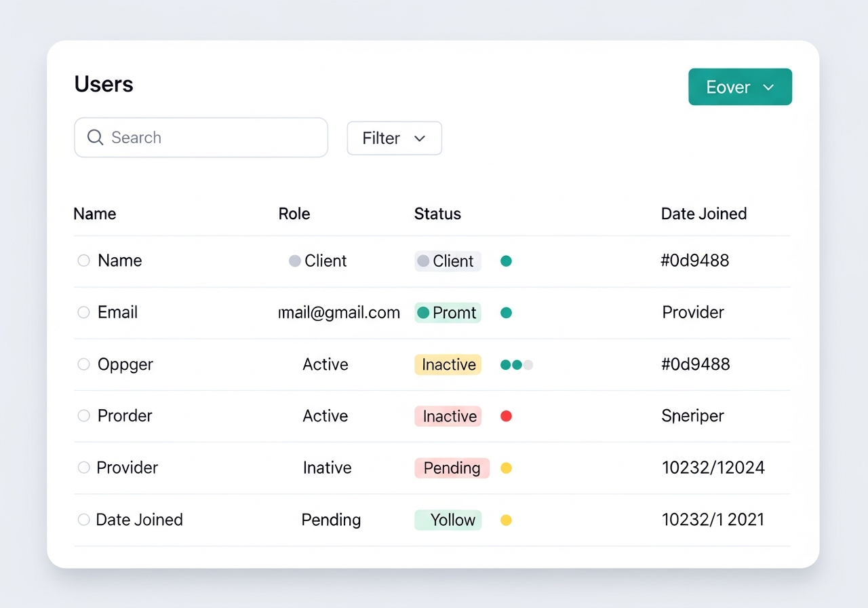Select the radio button for Prorder row
Viewport: 868px width, 608px height.
pos(83,416)
